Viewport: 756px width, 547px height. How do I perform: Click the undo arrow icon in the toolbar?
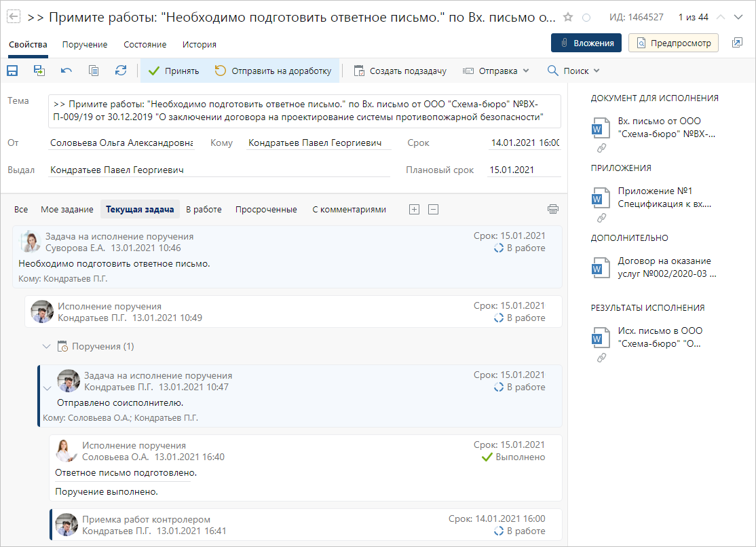[66, 71]
